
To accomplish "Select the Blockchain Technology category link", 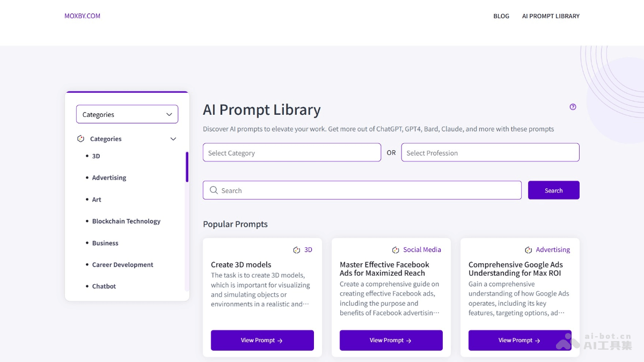I will (x=126, y=221).
